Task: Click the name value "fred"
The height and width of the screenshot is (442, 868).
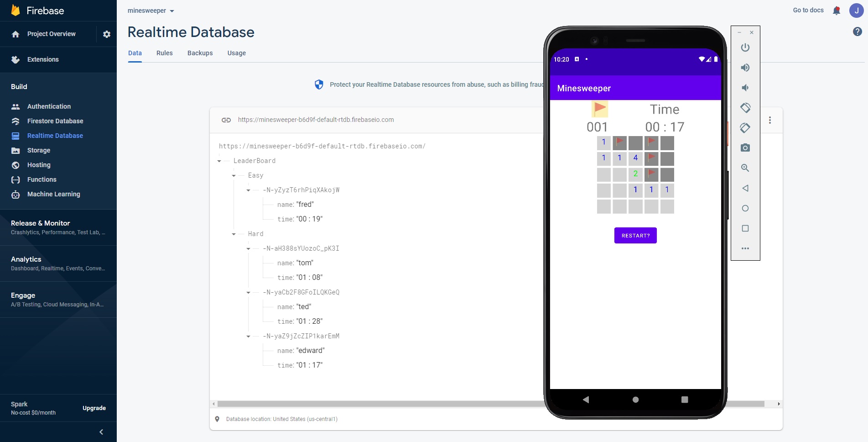Action: click(x=305, y=205)
